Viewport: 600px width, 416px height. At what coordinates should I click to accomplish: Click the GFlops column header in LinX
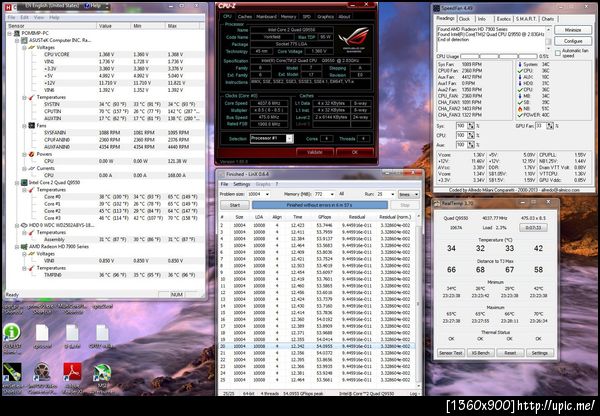click(324, 217)
